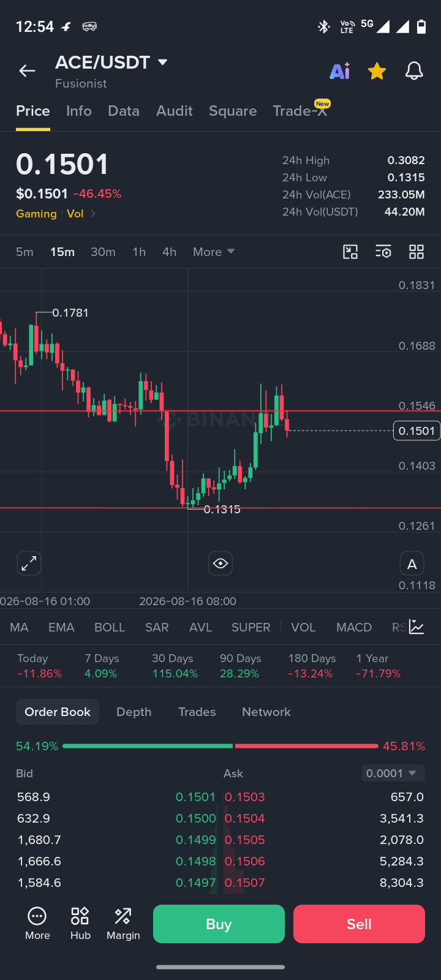Expand chart to fullscreen
Screen dimensions: 441x980
[x=29, y=563]
